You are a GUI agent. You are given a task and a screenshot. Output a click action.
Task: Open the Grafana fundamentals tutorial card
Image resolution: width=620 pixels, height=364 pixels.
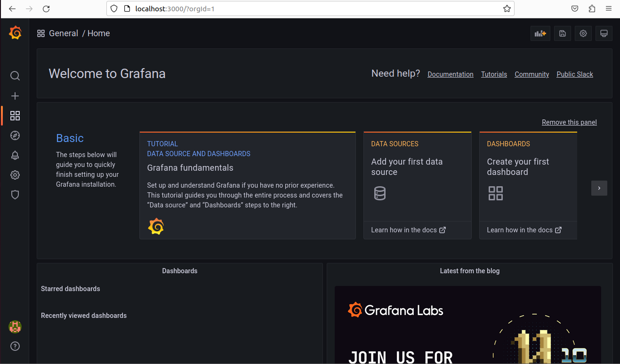click(x=248, y=186)
